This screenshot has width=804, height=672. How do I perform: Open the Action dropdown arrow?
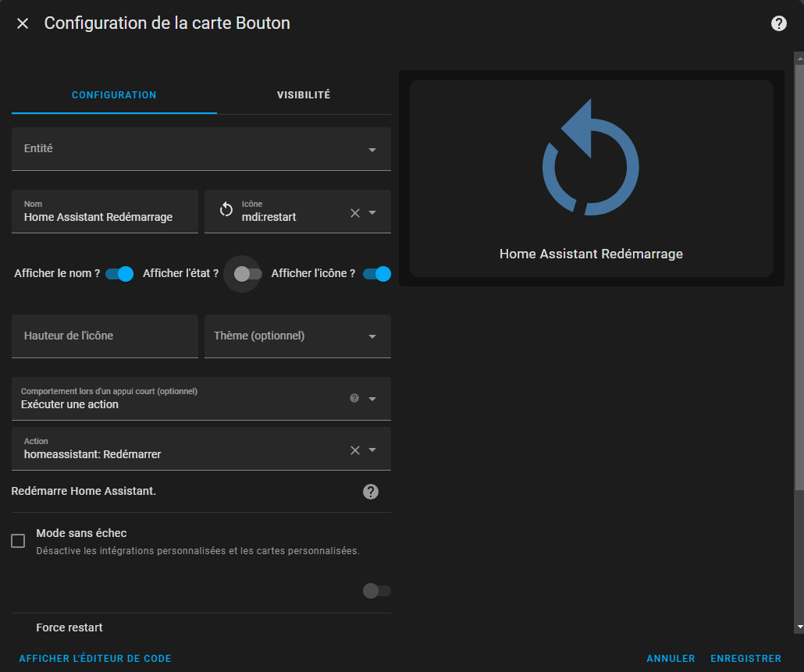372,450
